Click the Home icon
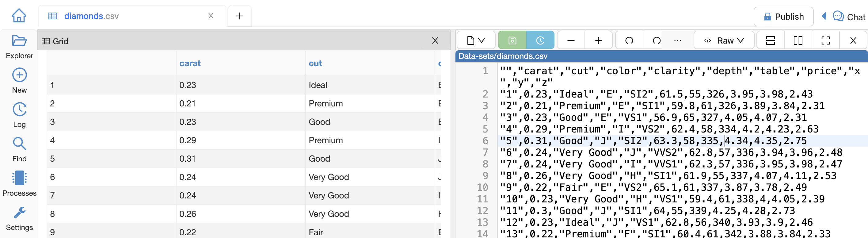Image resolution: width=868 pixels, height=238 pixels. click(19, 16)
